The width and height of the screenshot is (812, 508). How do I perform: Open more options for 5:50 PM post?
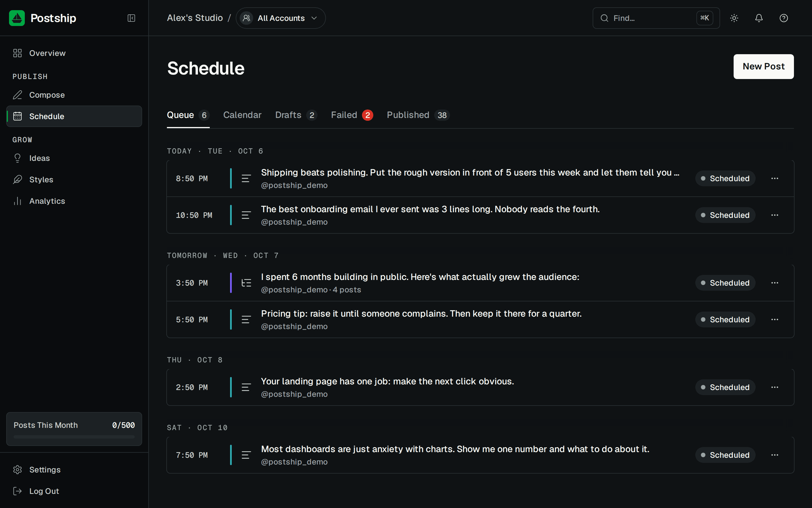[x=775, y=319]
